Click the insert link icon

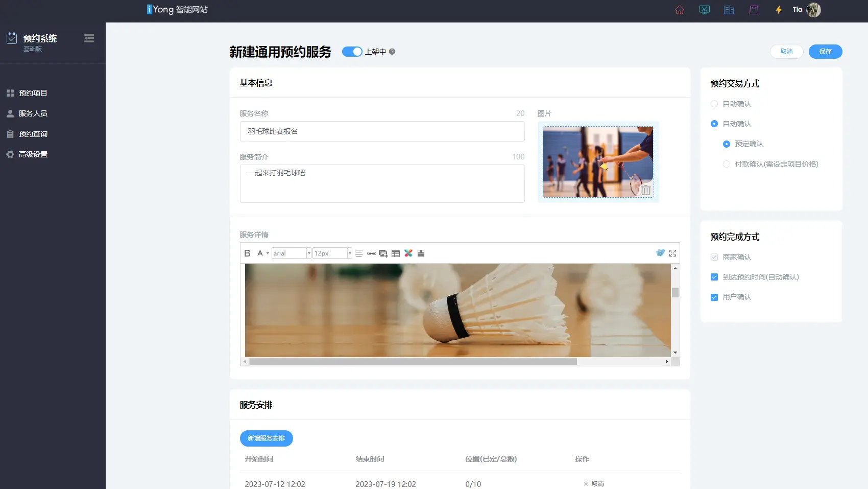[371, 253]
